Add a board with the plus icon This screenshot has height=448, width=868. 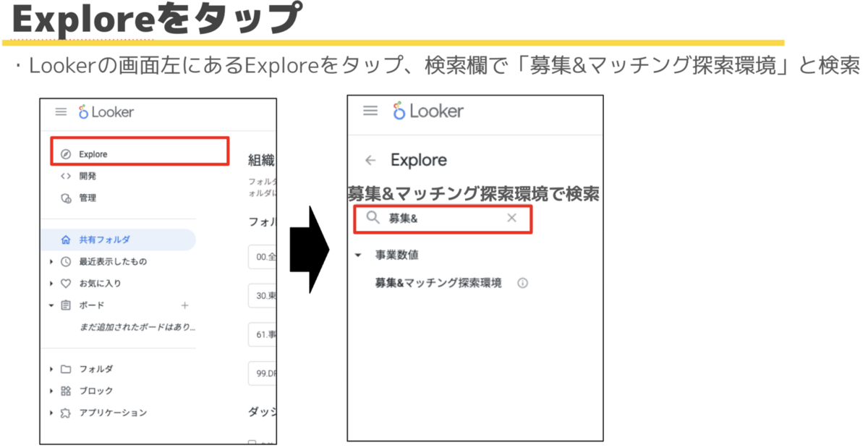click(x=184, y=305)
